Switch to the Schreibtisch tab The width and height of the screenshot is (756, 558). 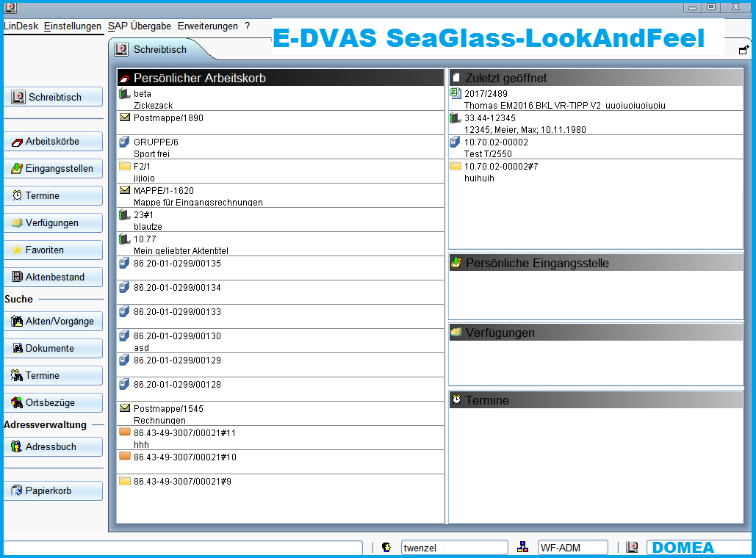159,50
